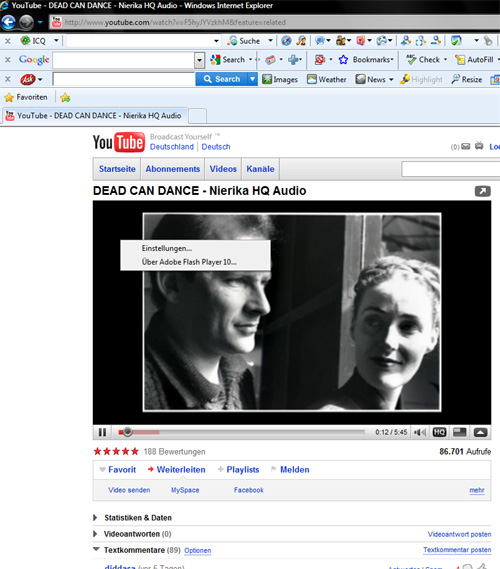Click the ICQ people search icon
Viewport: 500px width, 569px height.
pos(301,41)
